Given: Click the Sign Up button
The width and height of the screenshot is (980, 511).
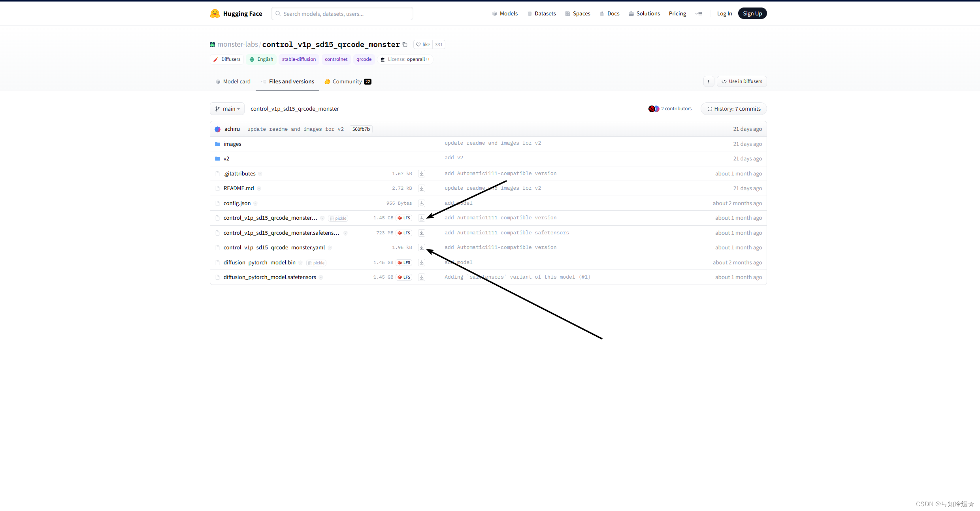Looking at the screenshot, I should [752, 13].
